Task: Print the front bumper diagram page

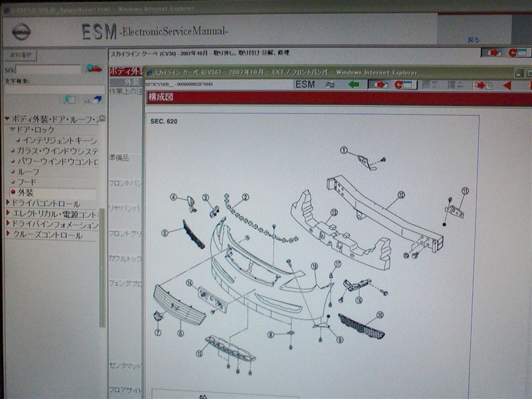Action: pyautogui.click(x=330, y=85)
